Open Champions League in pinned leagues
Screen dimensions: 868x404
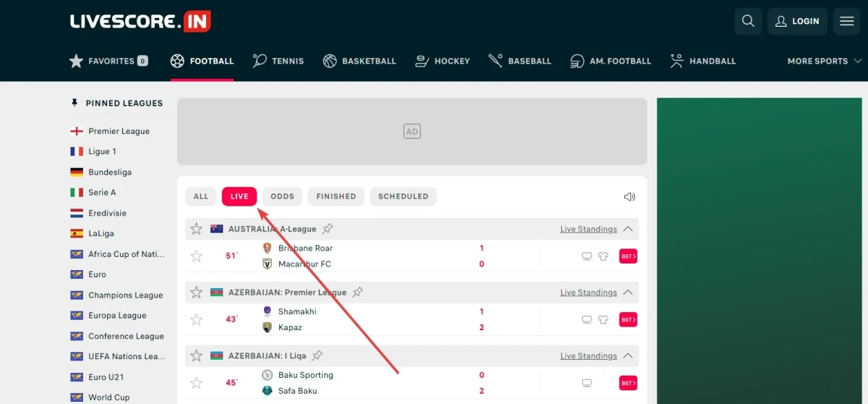(125, 295)
